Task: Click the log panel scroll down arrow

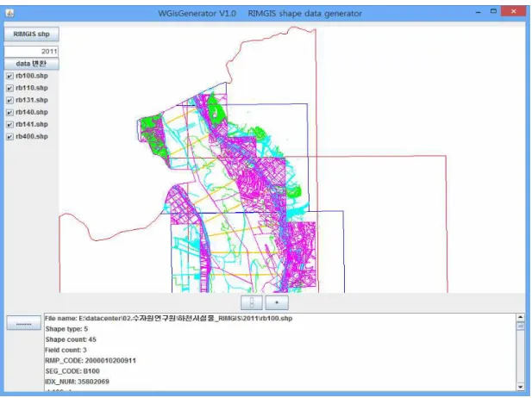Action: [x=520, y=387]
